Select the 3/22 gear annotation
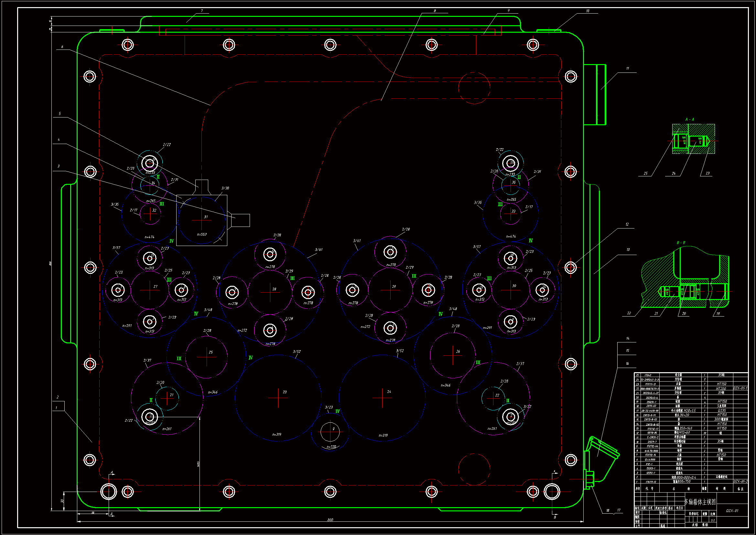Screen dimensions: 756x535 coord(527,407)
